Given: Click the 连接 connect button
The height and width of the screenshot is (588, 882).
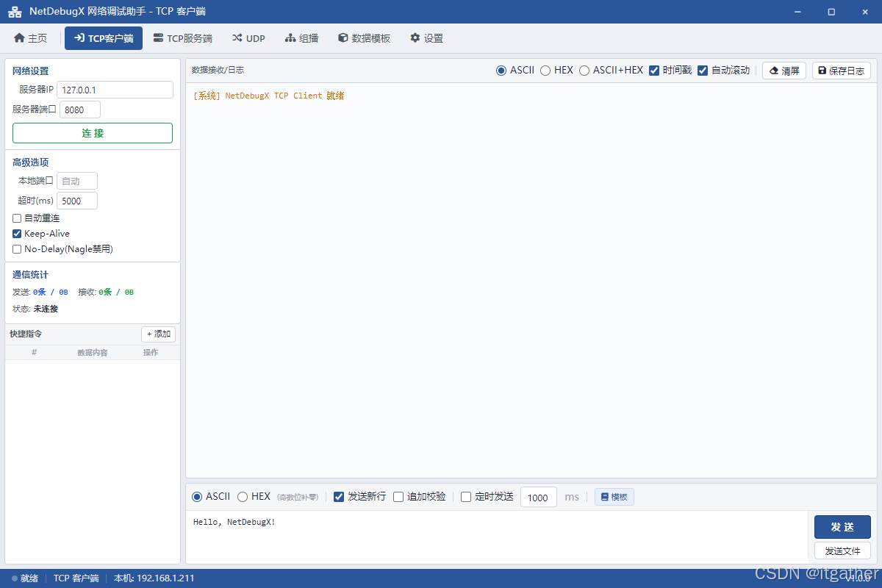Looking at the screenshot, I should pyautogui.click(x=93, y=133).
